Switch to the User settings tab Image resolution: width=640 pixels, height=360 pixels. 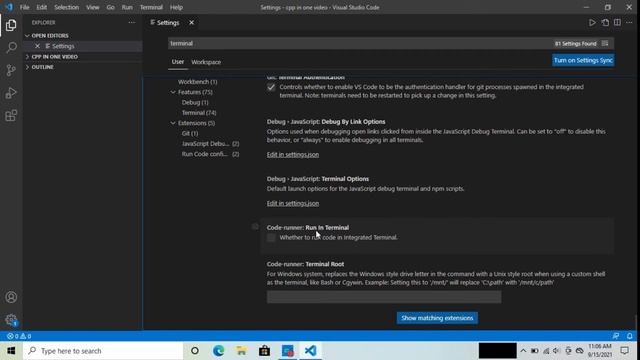tap(178, 62)
